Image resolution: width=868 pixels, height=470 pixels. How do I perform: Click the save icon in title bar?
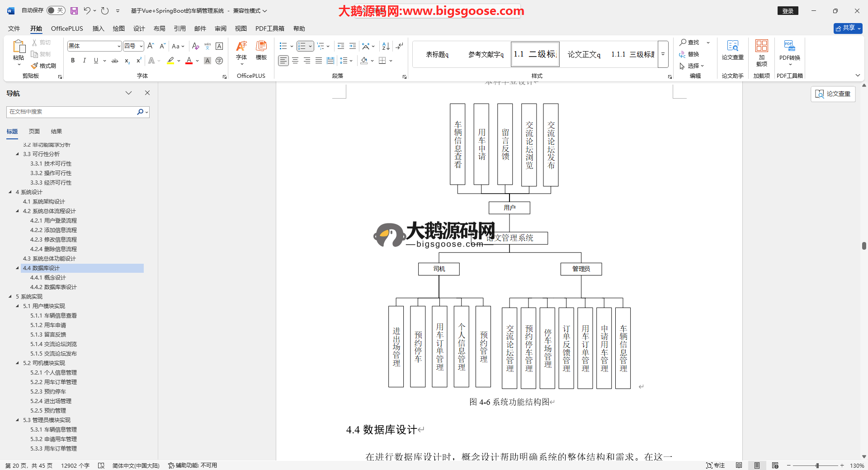click(x=74, y=11)
